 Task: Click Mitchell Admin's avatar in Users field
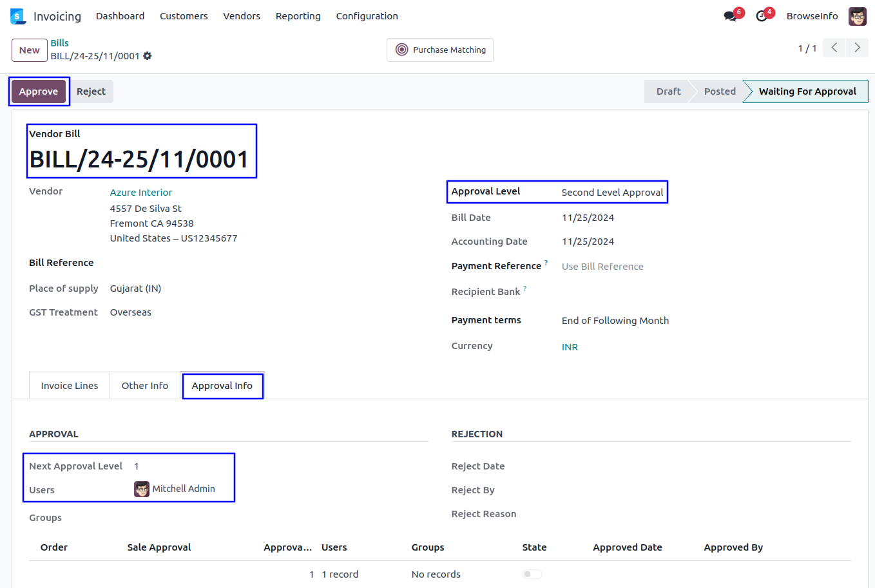(x=142, y=489)
